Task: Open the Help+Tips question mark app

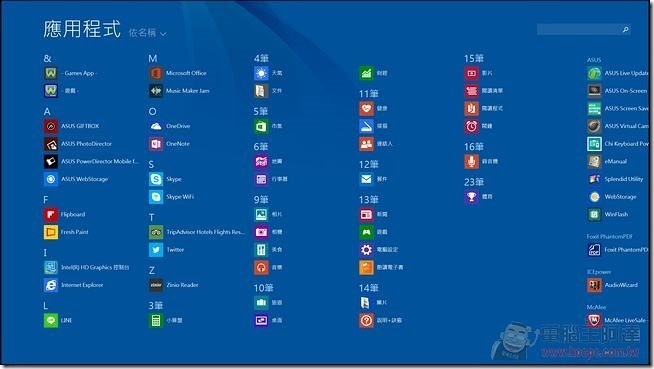Action: coord(381,320)
